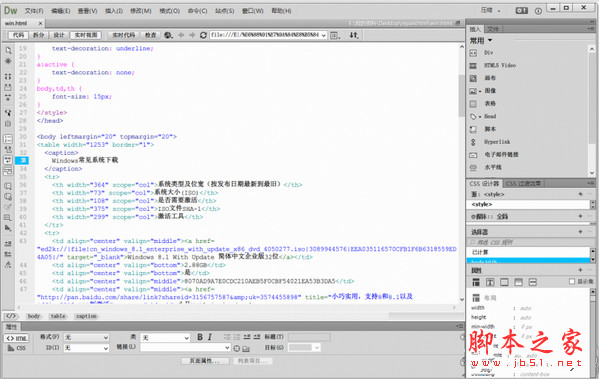The height and width of the screenshot is (379, 599).
Task: Click the 检查 (Inspect) button
Action: 151,35
